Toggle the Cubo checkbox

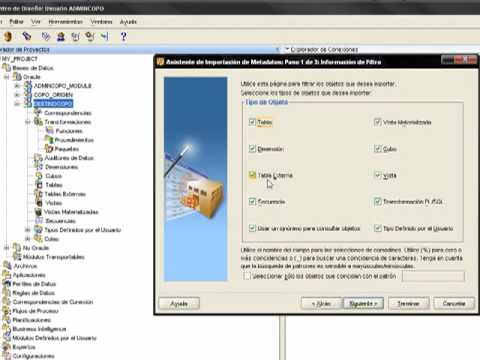(x=377, y=149)
